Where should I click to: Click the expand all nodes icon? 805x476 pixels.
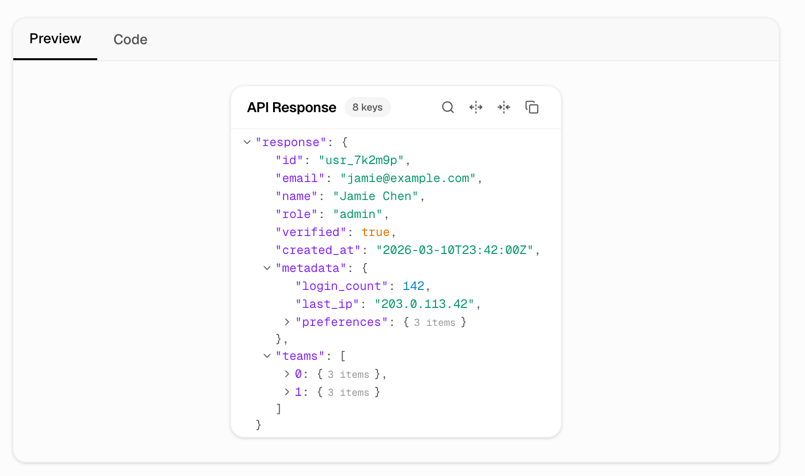(476, 107)
